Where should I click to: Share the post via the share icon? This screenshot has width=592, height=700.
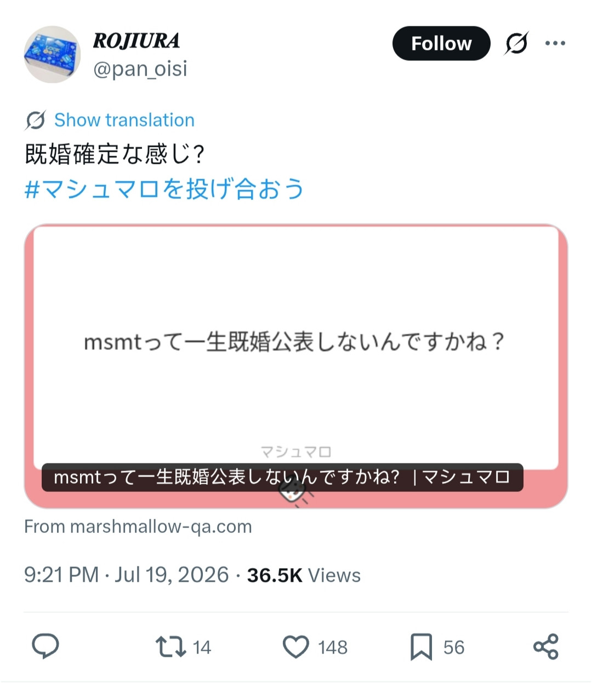pyautogui.click(x=546, y=647)
